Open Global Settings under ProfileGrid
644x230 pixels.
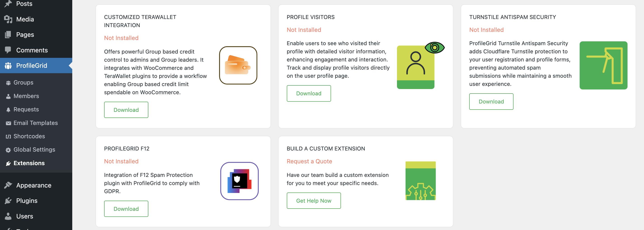[x=34, y=149]
